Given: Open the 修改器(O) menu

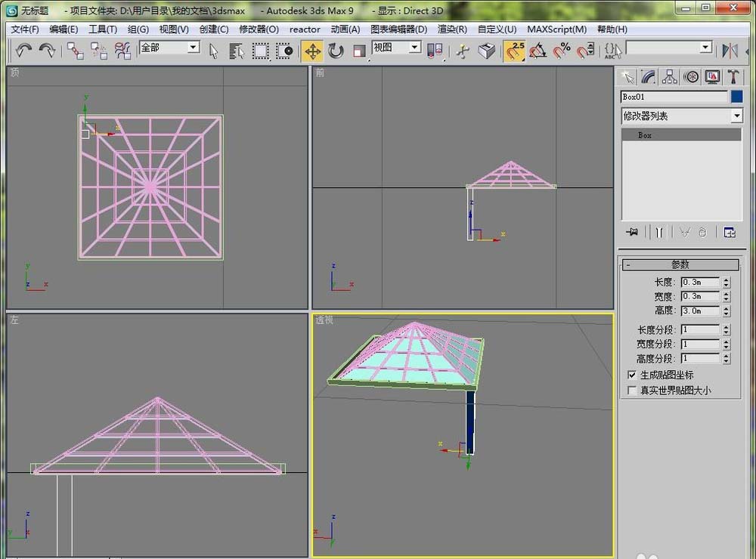Looking at the screenshot, I should [x=259, y=29].
